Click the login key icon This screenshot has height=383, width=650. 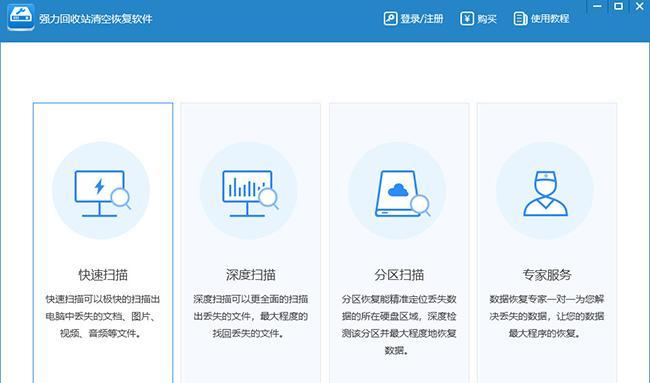[390, 19]
